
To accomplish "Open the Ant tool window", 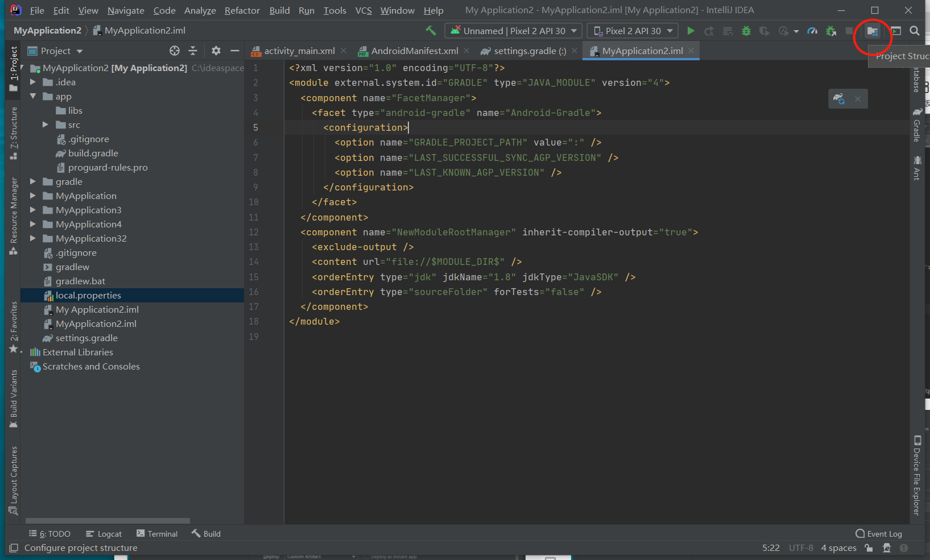I will [x=917, y=168].
